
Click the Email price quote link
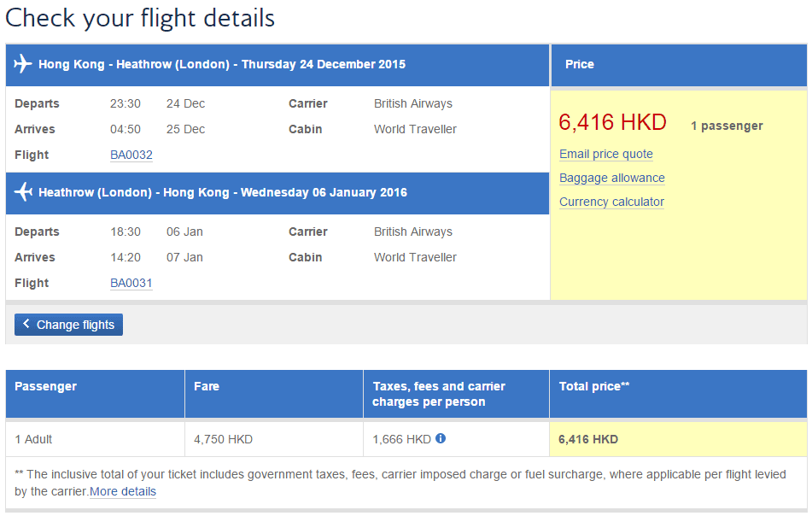point(606,154)
